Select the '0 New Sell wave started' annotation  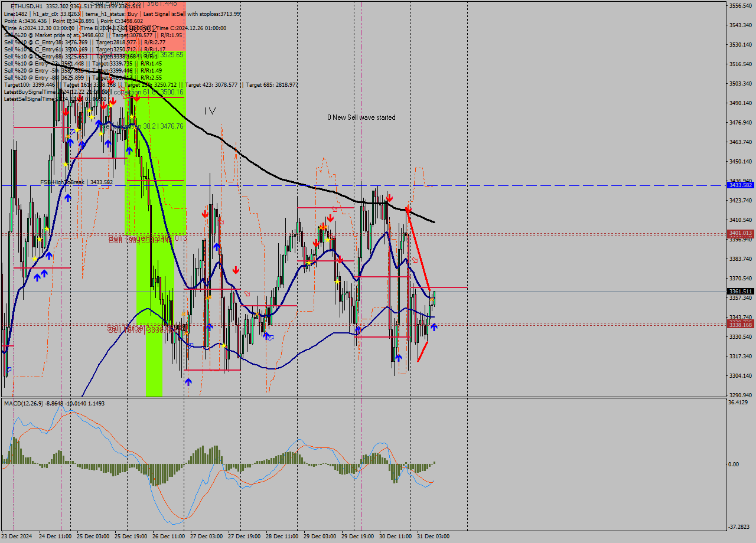click(x=361, y=117)
